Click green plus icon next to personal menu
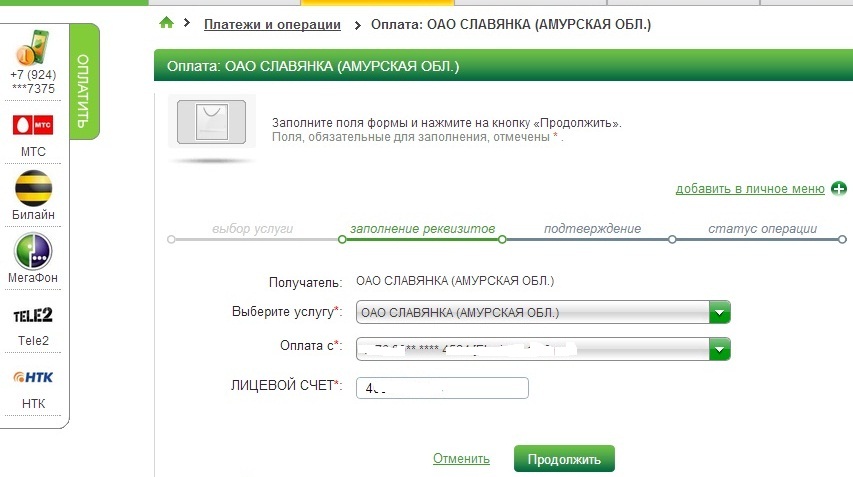Screen dimensions: 853x477 (839, 188)
